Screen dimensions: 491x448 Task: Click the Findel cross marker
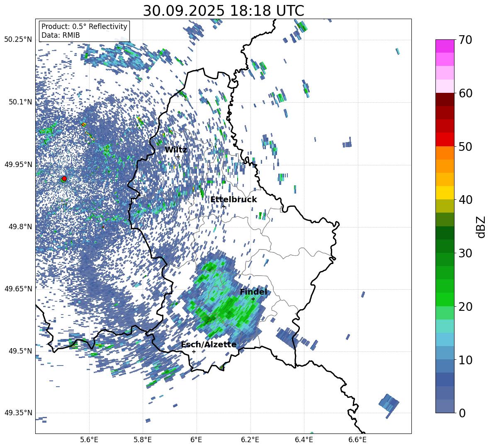point(253,299)
